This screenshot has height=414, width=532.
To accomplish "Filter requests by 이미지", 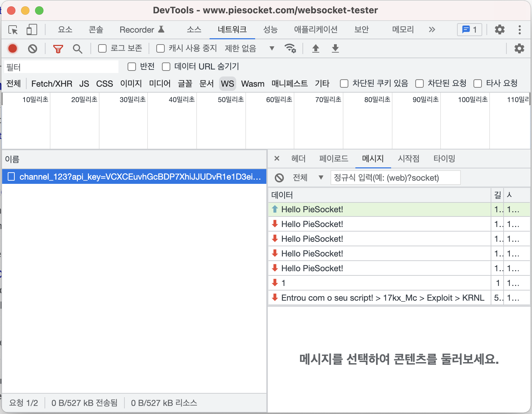I will point(131,84).
